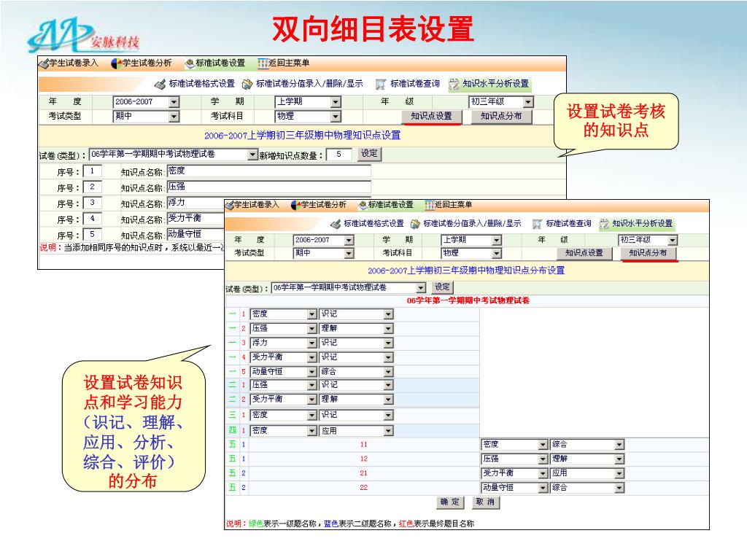Click 学生试卷录入 icon in front window
The width and height of the screenshot is (747, 560).
230,205
